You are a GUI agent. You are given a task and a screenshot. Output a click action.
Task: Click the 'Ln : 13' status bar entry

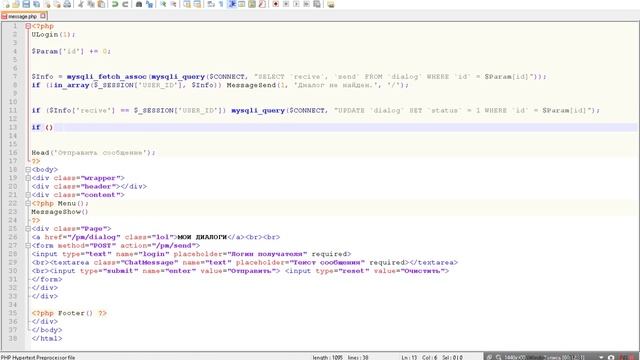click(409, 358)
